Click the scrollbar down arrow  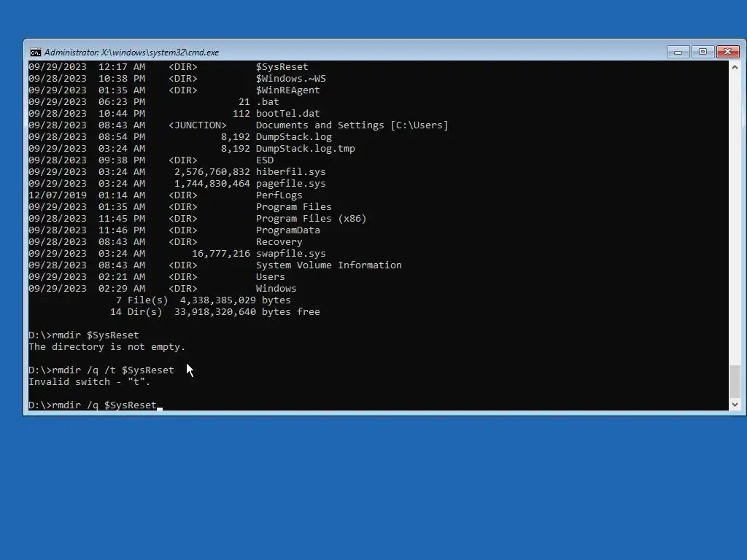(x=735, y=404)
